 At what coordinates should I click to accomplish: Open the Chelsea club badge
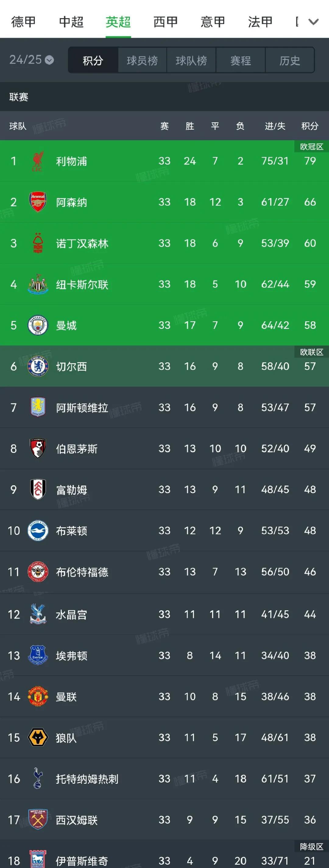pos(38,367)
